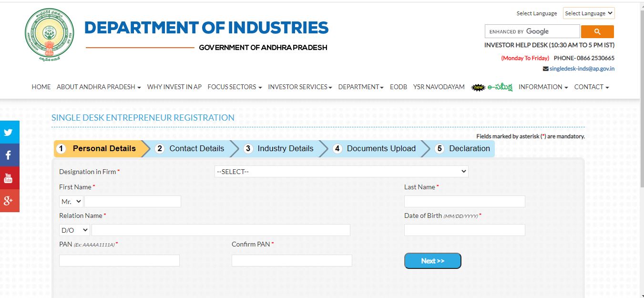Click the Next button on the form
The width and height of the screenshot is (644, 298).
[432, 261]
